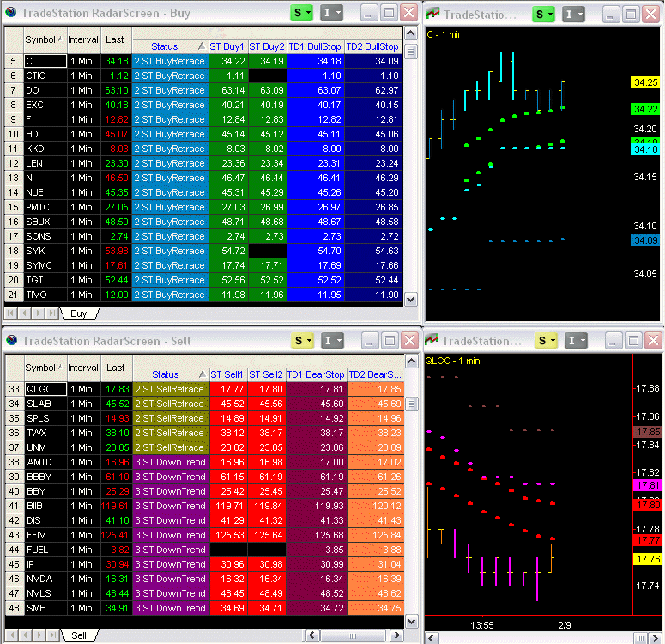Click the Last column header in the Sell grid
Image resolution: width=665 pixels, height=644 pixels.
tap(116, 368)
